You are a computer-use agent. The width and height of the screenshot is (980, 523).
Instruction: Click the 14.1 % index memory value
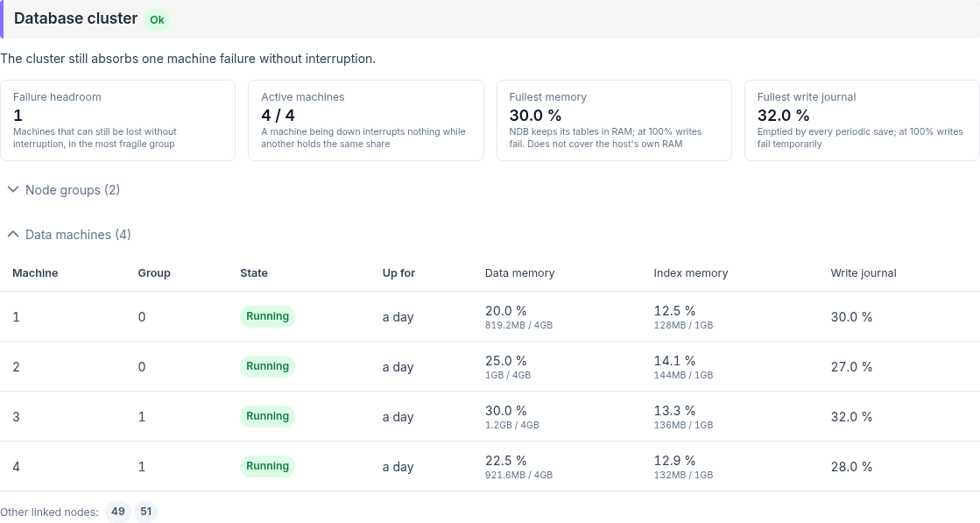pos(674,361)
